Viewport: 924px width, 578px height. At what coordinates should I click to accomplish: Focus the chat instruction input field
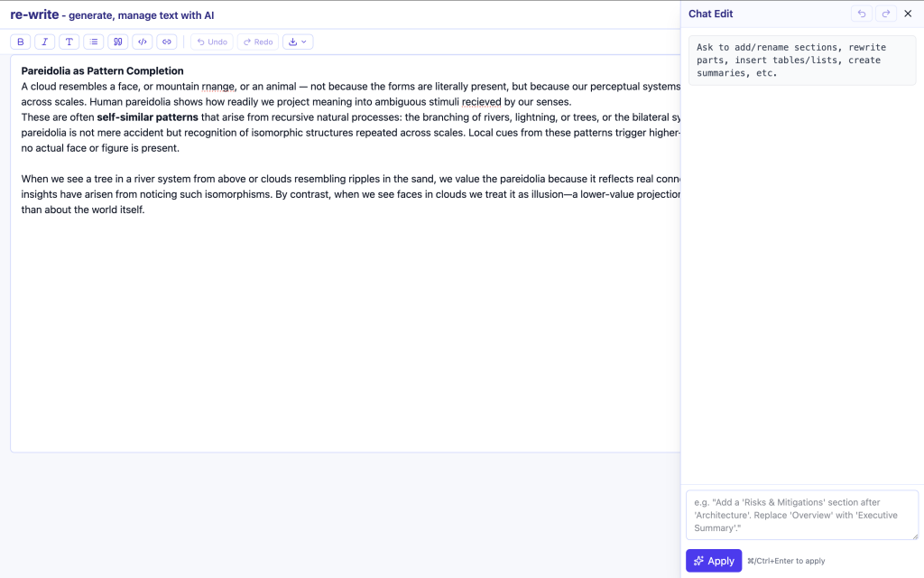click(x=802, y=515)
